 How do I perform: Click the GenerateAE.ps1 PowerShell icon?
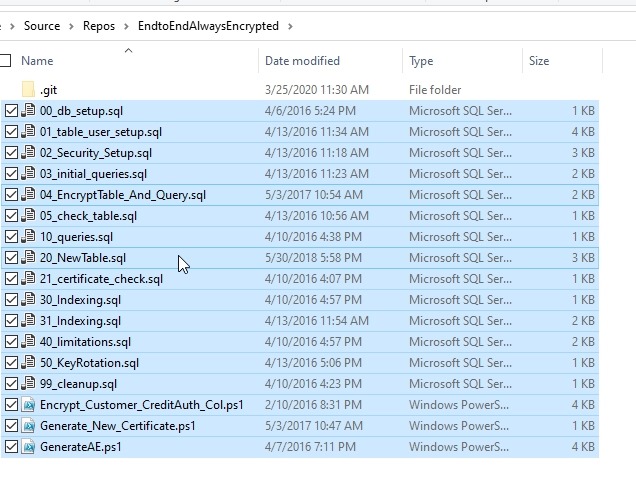(x=28, y=447)
